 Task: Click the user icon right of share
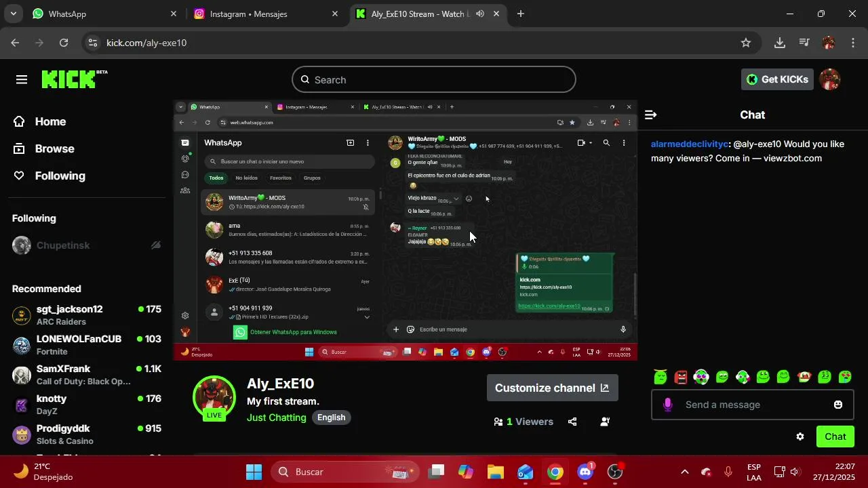[605, 422]
